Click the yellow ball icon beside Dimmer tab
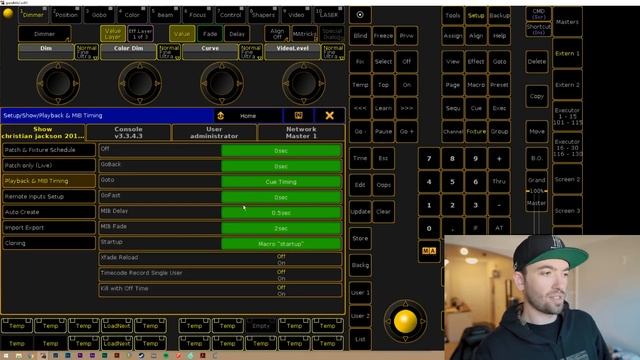Screen dimensions: 640x360 point(8,13)
